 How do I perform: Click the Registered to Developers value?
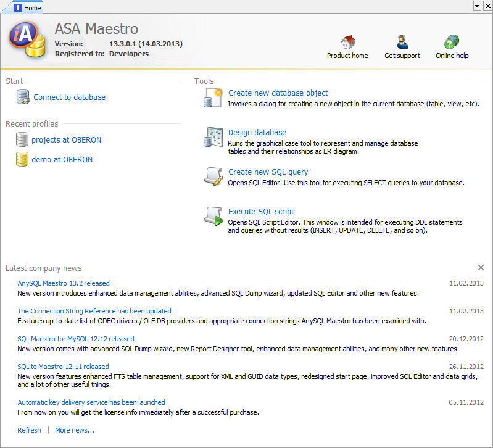pyautogui.click(x=129, y=54)
